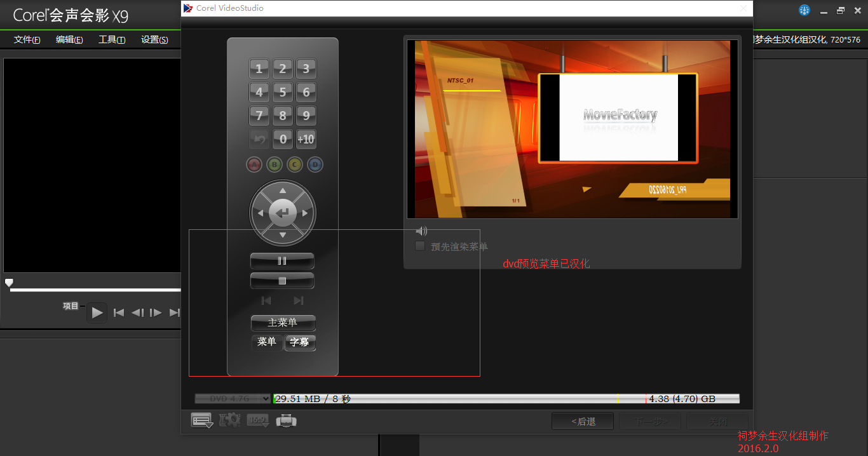Click the 菜单 button on the remote
The height and width of the screenshot is (456, 868).
(x=267, y=342)
